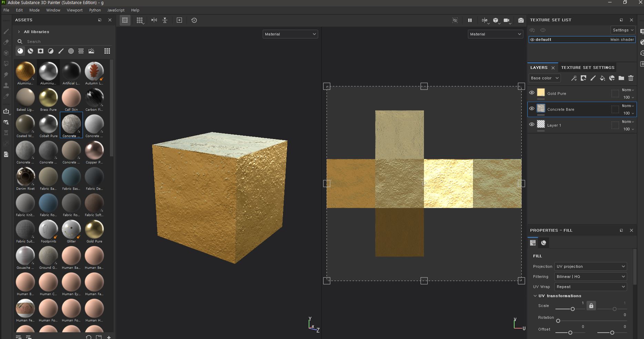Select the Paint brush tool in left toolbar
Viewport: 644px width, 339px height.
(6, 31)
